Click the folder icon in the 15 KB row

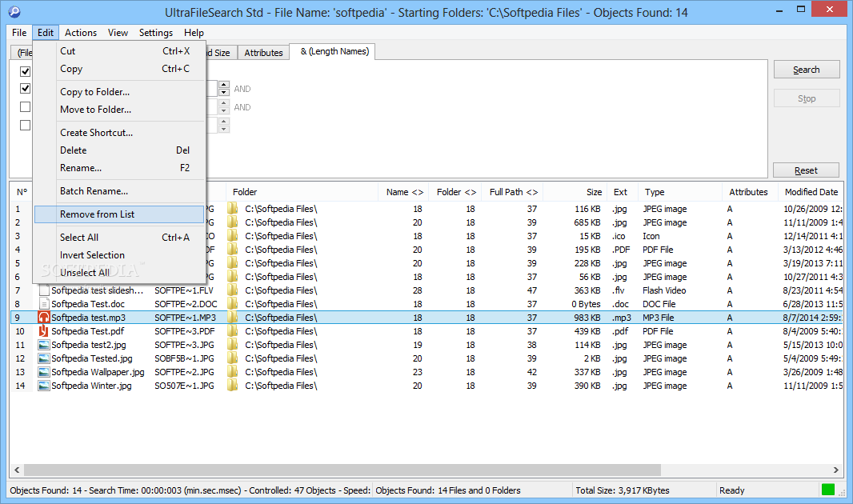coord(233,236)
